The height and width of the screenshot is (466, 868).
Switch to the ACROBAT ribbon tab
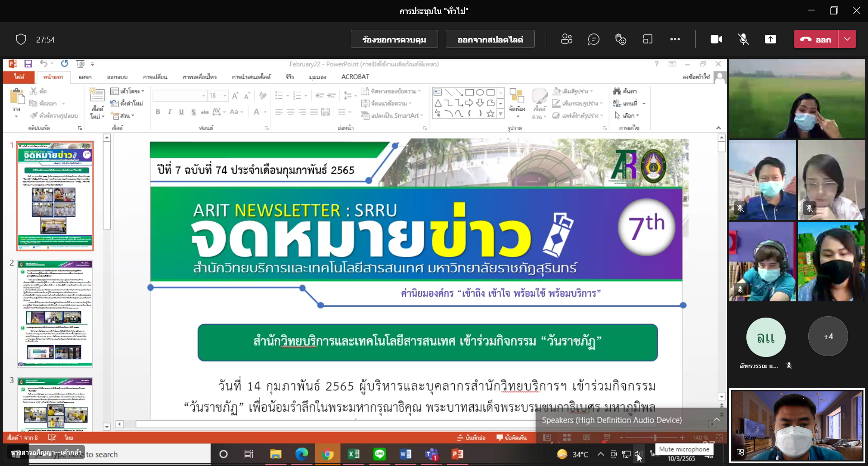(355, 77)
